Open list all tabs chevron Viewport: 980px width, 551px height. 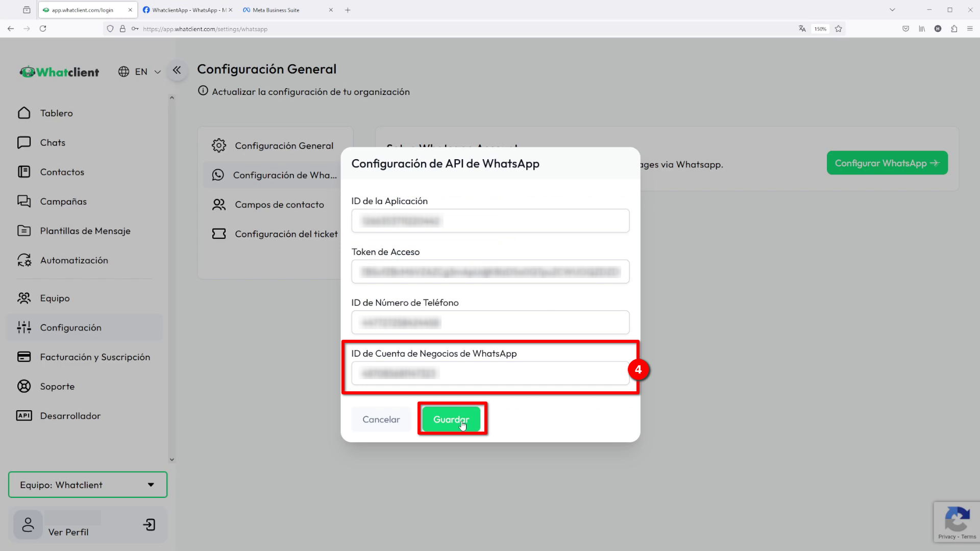pyautogui.click(x=892, y=10)
